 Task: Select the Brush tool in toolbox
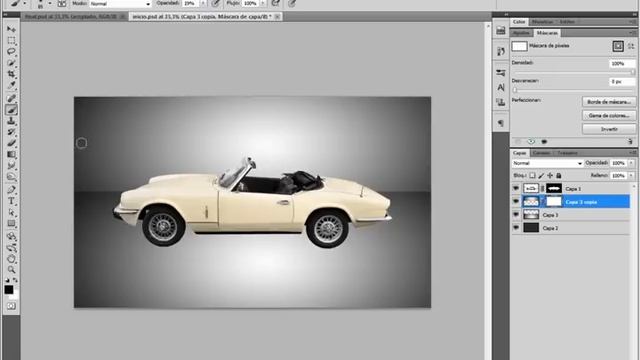pos(11,110)
